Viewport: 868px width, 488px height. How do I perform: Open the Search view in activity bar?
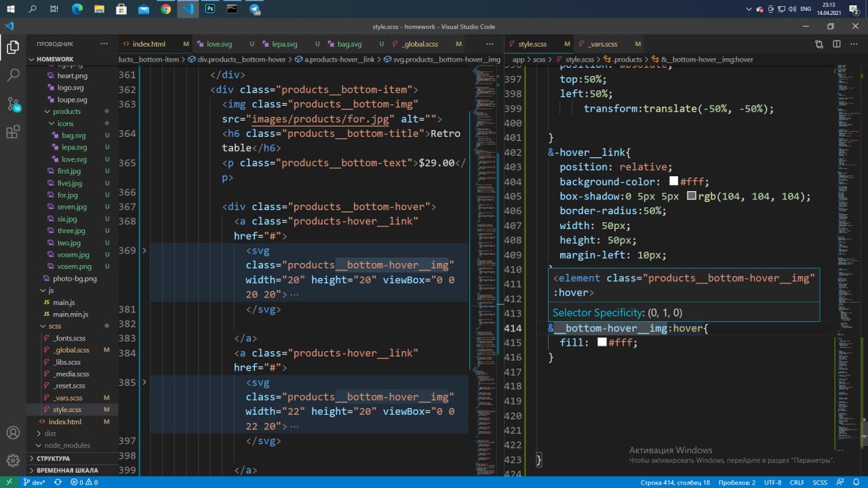[13, 75]
